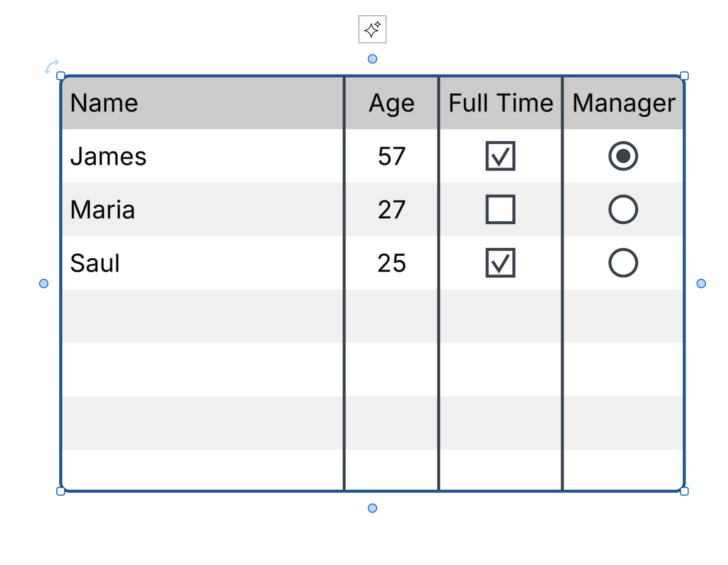Select the top-right square resize handle

click(684, 76)
